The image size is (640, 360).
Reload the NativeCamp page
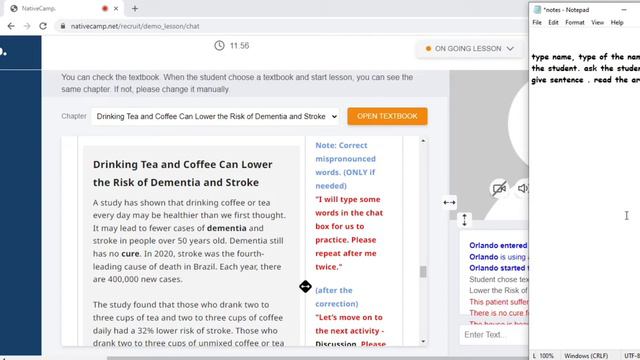(x=43, y=26)
